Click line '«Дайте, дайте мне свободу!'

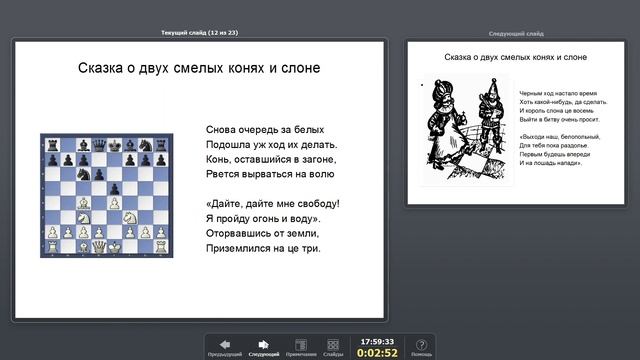(x=273, y=204)
